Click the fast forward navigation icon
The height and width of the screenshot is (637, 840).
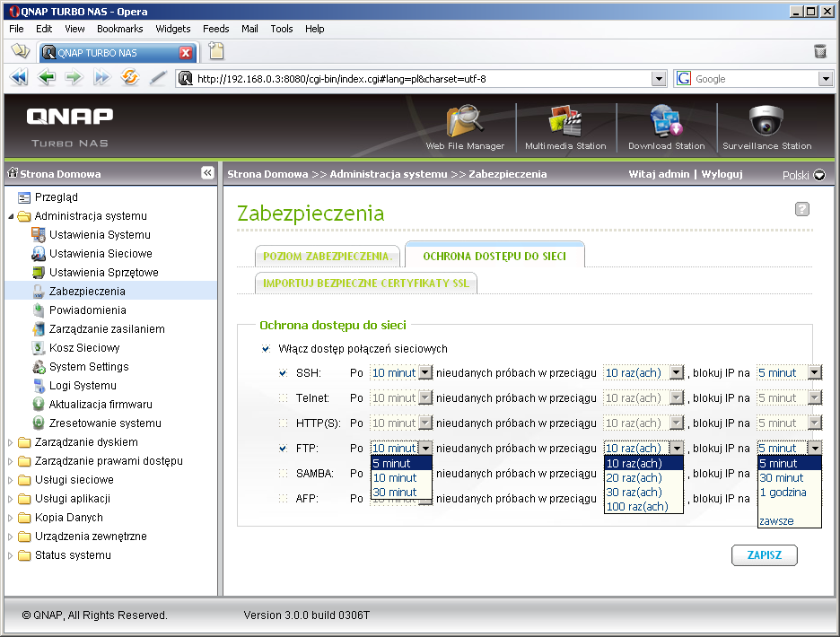point(101,78)
